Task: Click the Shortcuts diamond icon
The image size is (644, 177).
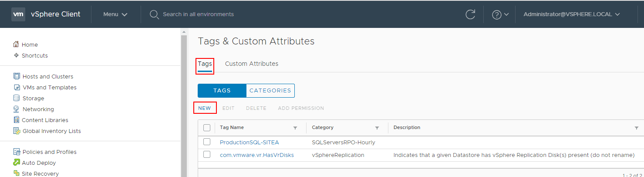Action: point(17,55)
